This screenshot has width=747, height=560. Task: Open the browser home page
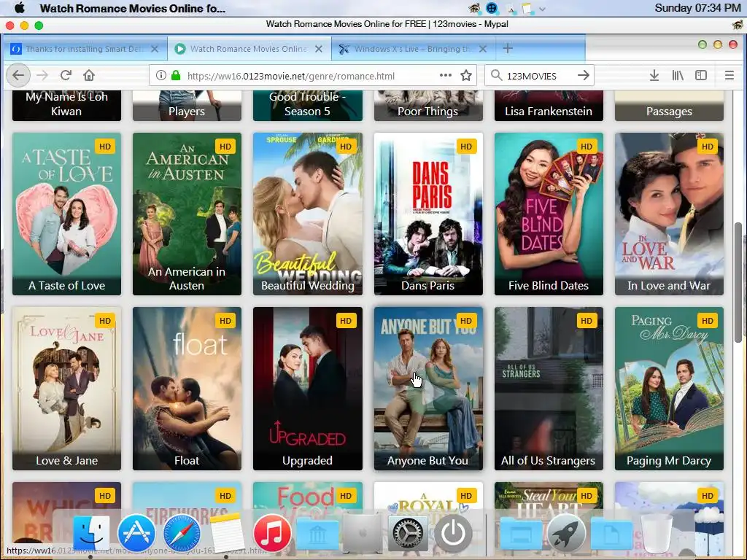88,75
